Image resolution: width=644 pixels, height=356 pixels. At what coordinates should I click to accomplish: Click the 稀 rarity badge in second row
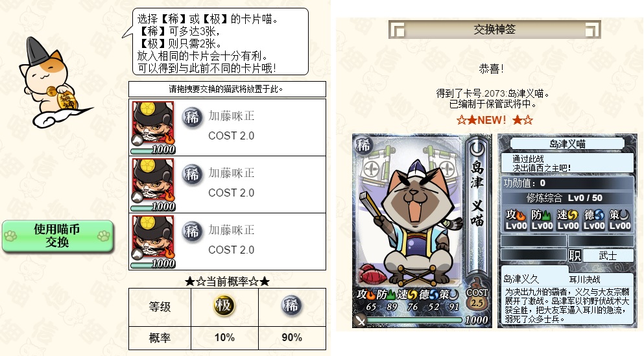[x=192, y=175]
